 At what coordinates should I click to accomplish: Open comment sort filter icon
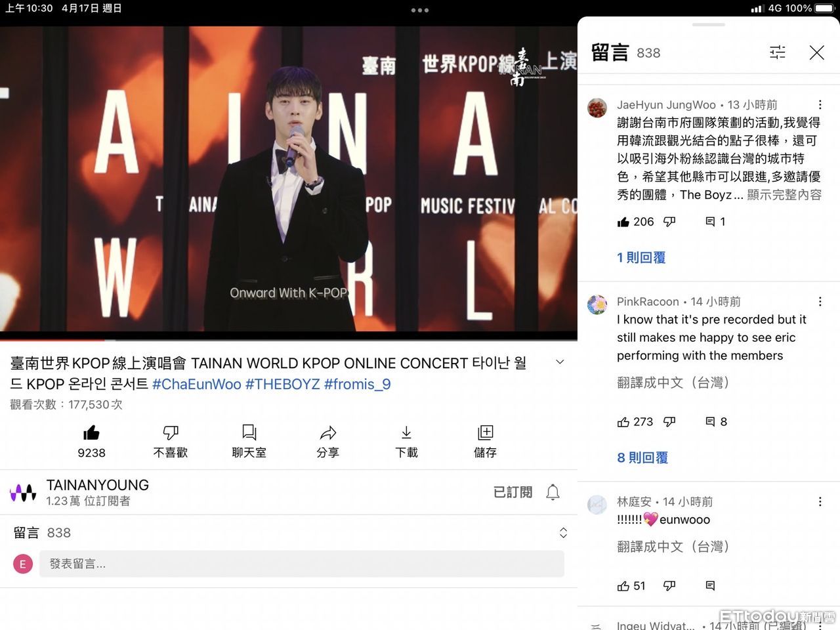pos(777,52)
